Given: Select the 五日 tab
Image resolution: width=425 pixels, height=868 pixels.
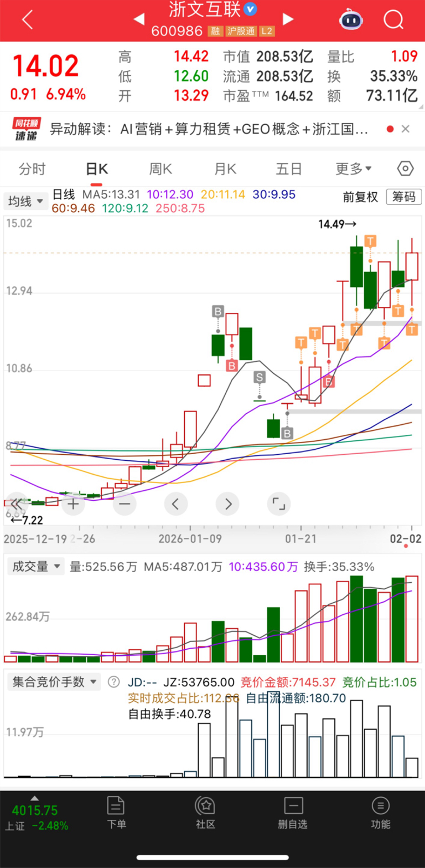Looking at the screenshot, I should [x=289, y=168].
